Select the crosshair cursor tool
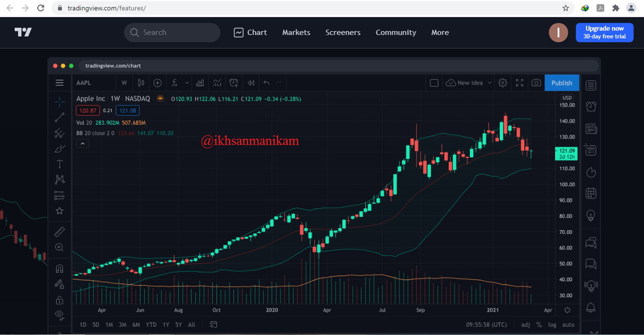Viewport: 644px width, 335px height. 59,102
